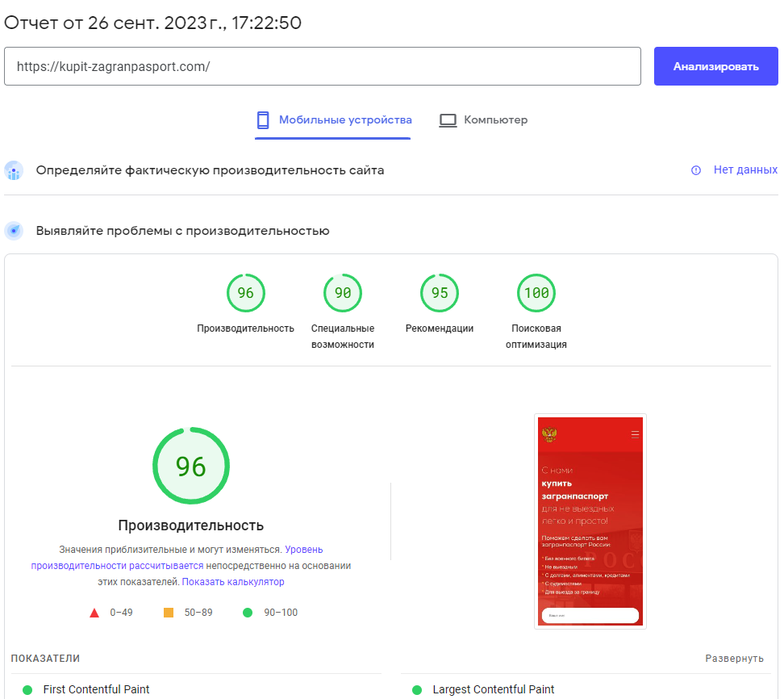The width and height of the screenshot is (784, 699).
Task: Expand metrics with Развернуть
Action: tap(734, 659)
